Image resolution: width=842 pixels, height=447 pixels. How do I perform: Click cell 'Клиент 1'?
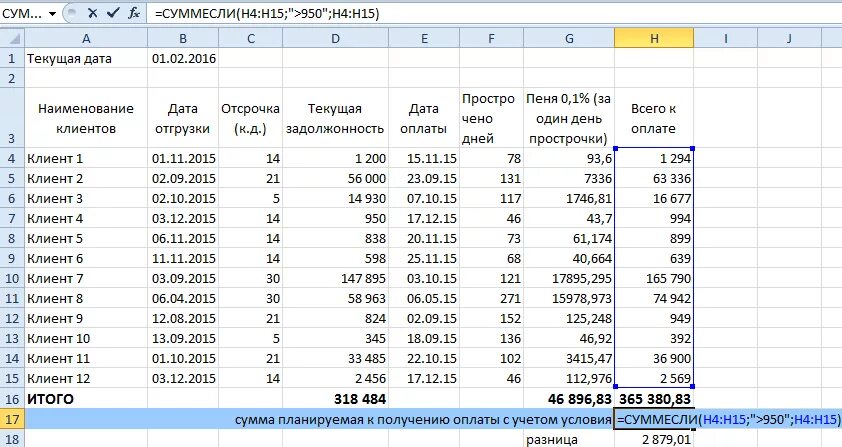coord(86,158)
